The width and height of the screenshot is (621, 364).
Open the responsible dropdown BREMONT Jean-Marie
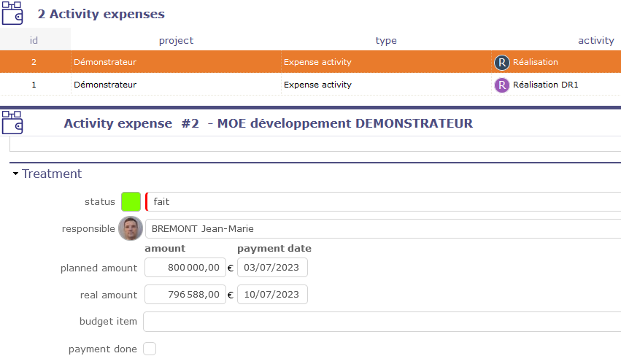tap(383, 228)
